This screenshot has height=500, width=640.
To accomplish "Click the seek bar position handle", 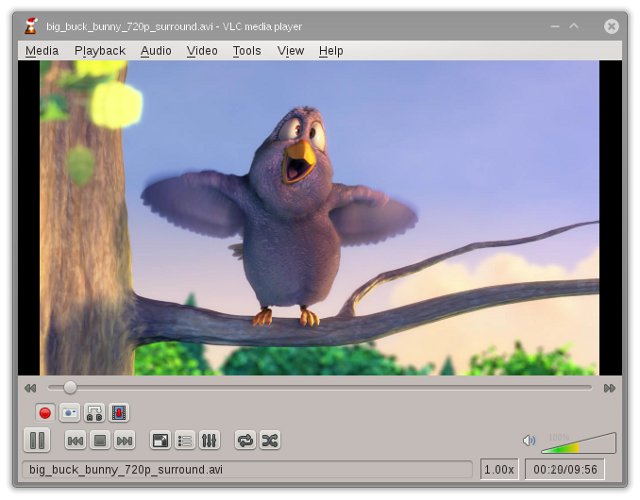I will [x=70, y=387].
